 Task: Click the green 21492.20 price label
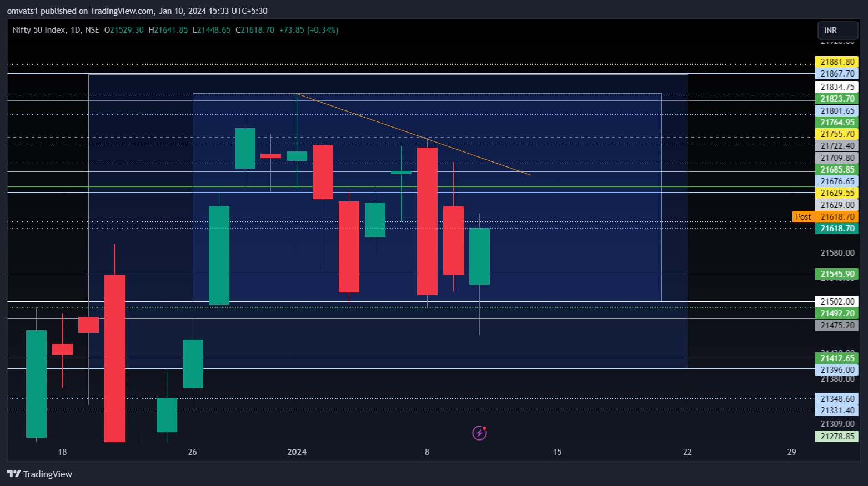837,313
